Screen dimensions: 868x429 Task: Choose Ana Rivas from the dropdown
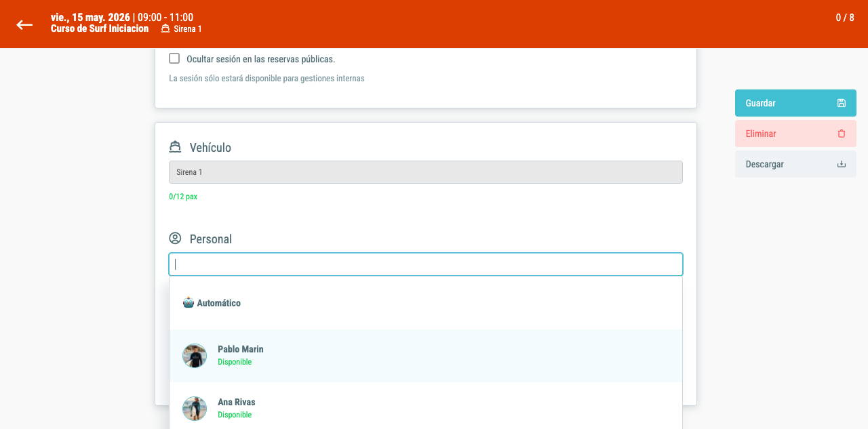click(426, 409)
